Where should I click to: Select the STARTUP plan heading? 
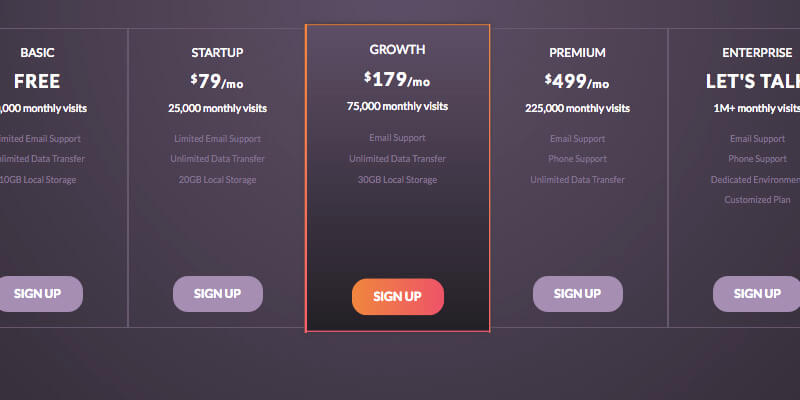pyautogui.click(x=217, y=52)
